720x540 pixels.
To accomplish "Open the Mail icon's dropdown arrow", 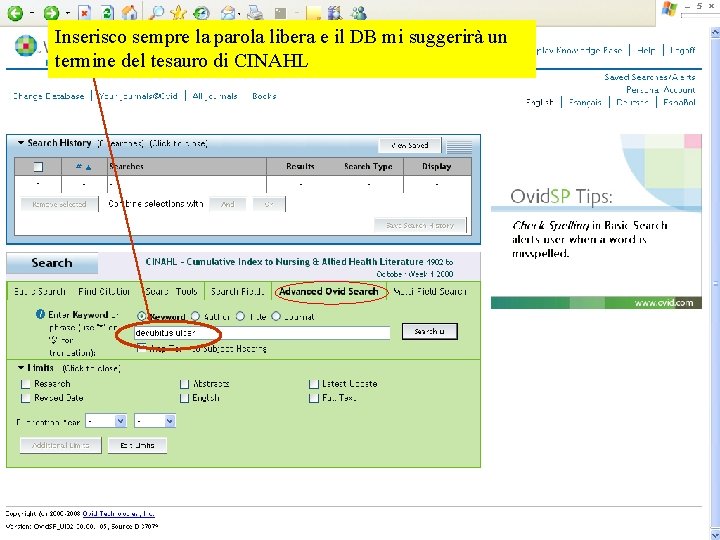I will (239, 14).
